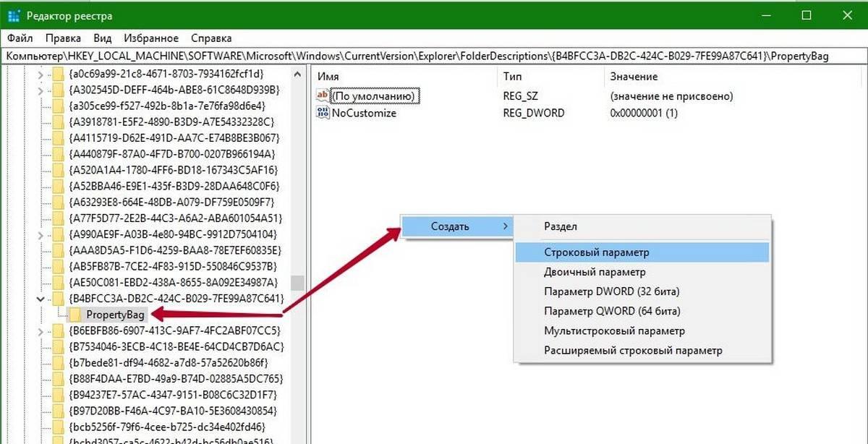Open the Создать submenu item
Image resolution: width=868 pixels, height=444 pixels.
pyautogui.click(x=457, y=226)
